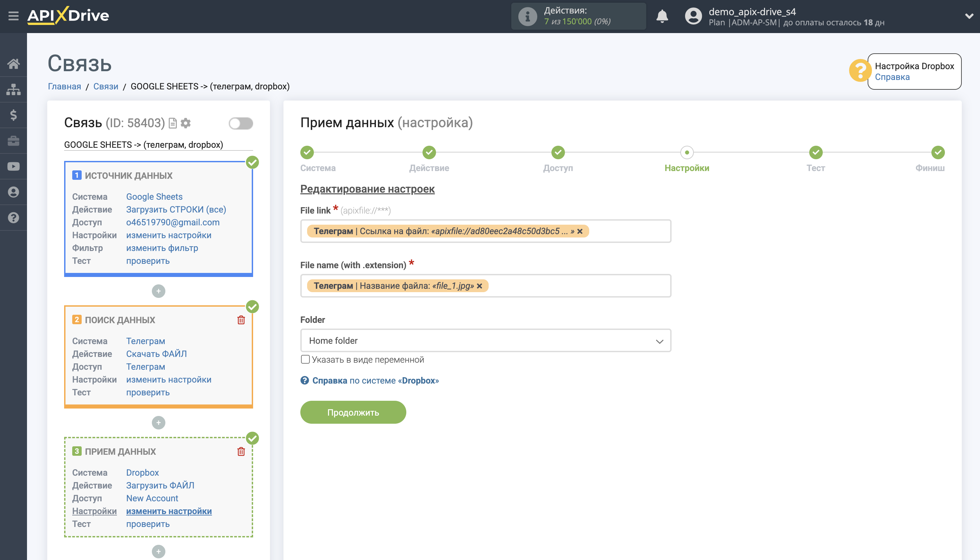Open the hamburger menu icon
Screen dimensions: 980x560
13,16
